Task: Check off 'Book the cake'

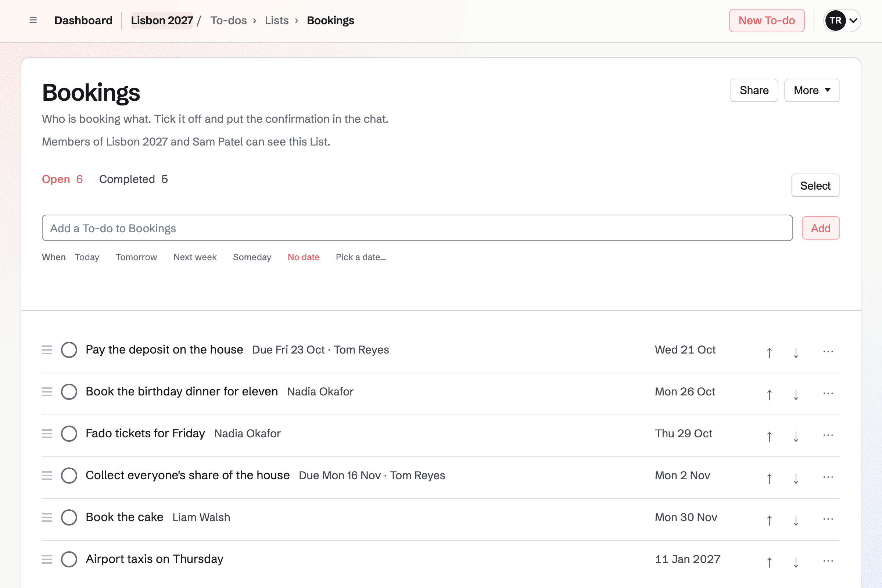Action: 69,517
